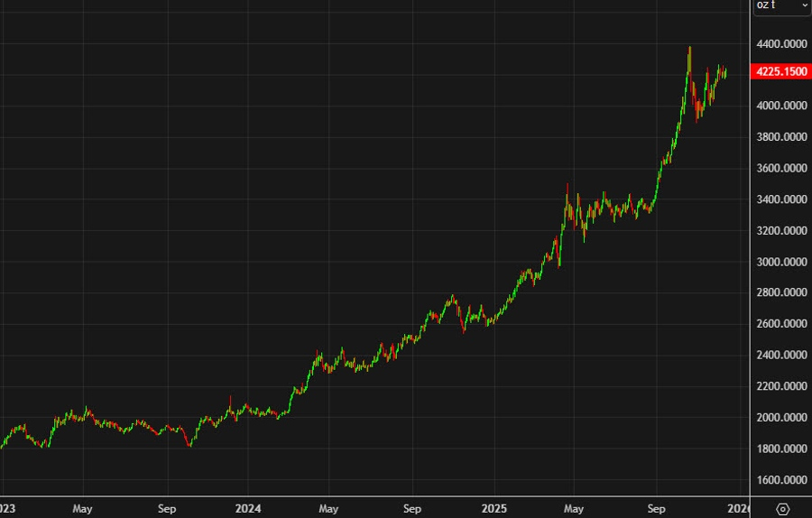Select the 2800.0000 price scale mark
Image resolution: width=812 pixels, height=518 pixels.
coord(781,292)
